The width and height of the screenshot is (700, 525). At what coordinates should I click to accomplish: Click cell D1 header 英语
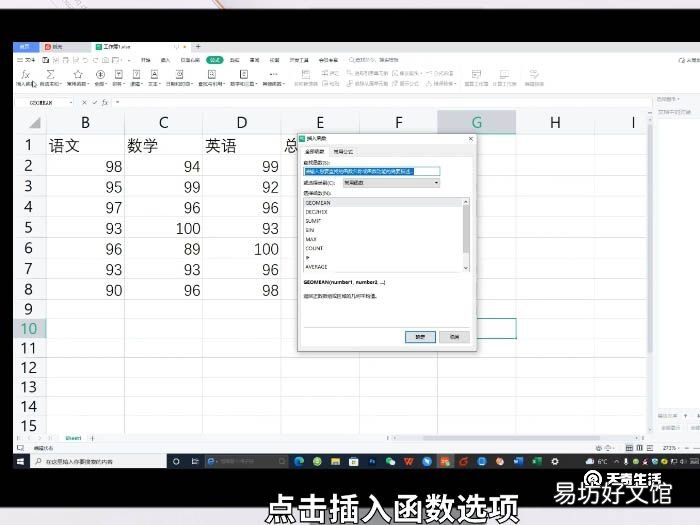[242, 146]
